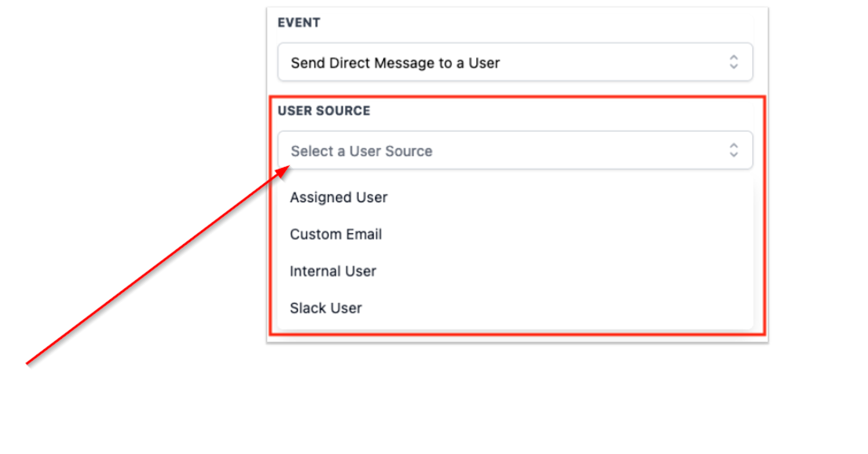Expand the Select a User Source dropdown
This screenshot has height=454, width=868.
[x=515, y=150]
